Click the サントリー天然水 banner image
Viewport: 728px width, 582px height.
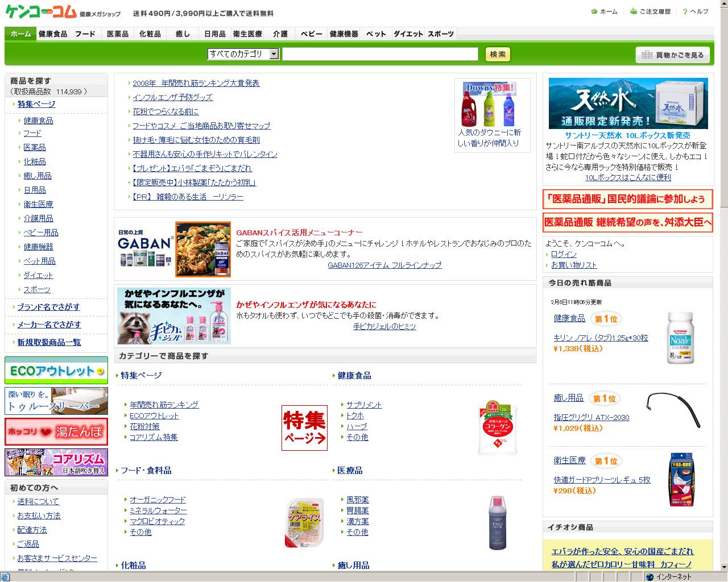coord(628,103)
